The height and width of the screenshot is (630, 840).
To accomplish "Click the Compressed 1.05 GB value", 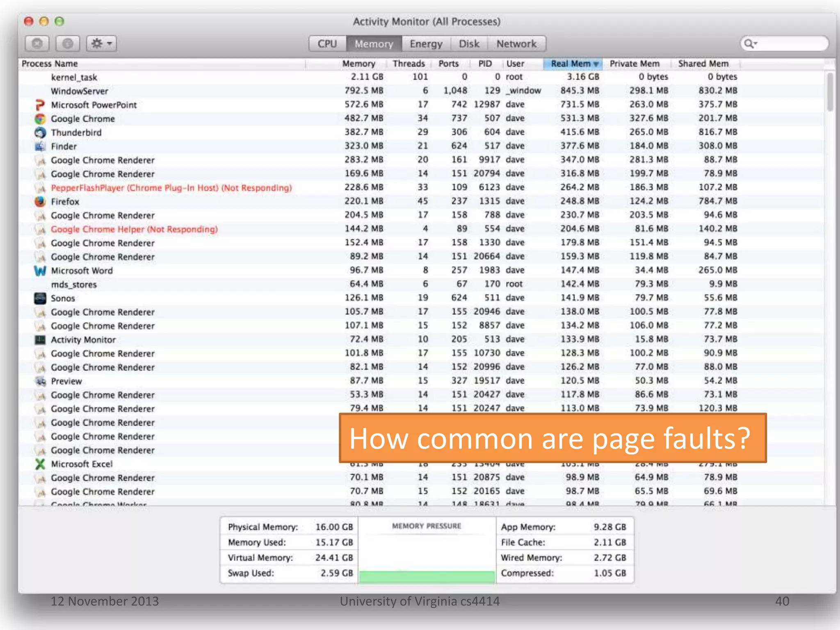I will point(610,573).
